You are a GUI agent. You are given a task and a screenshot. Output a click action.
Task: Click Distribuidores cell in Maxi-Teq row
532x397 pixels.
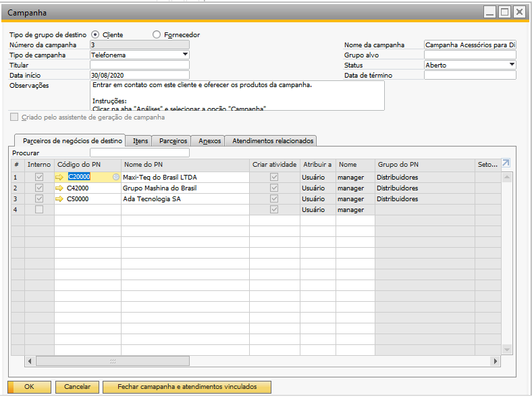[425, 177]
